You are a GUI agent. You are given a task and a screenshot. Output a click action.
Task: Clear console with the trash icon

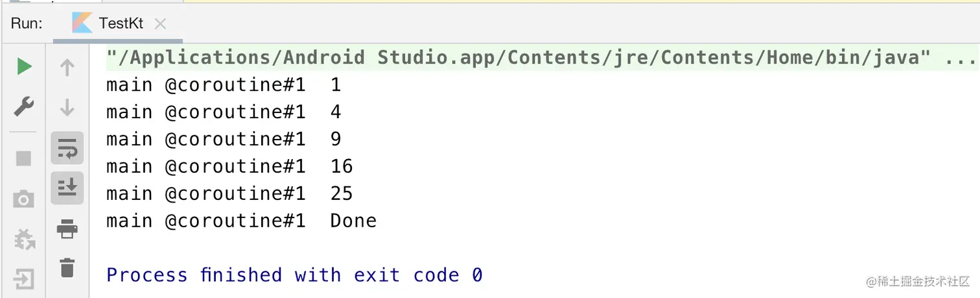pyautogui.click(x=67, y=267)
